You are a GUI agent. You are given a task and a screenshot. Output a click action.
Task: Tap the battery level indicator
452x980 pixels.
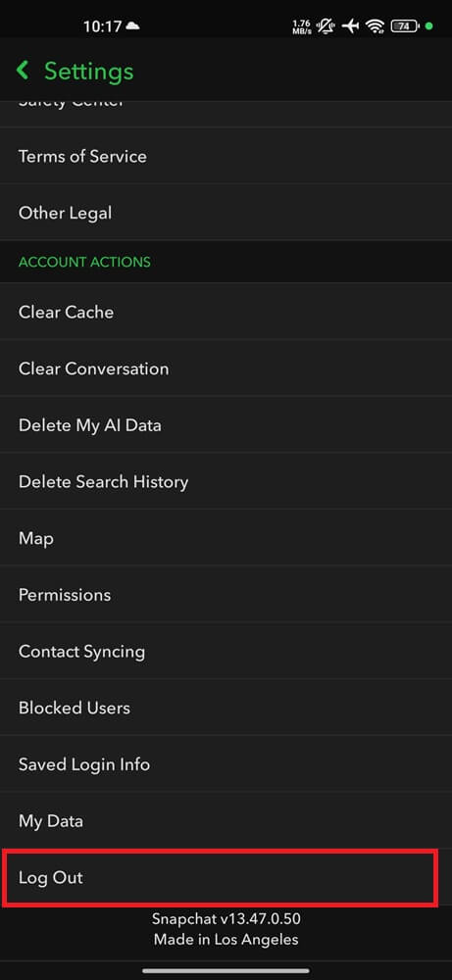tap(405, 26)
